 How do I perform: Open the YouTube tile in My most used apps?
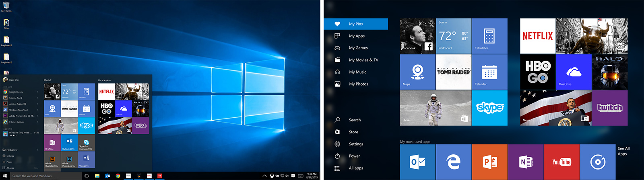(562, 162)
